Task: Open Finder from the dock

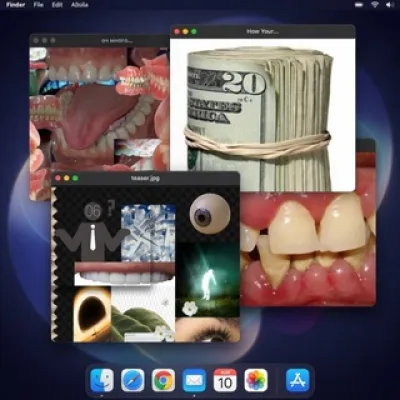Action: [102, 380]
